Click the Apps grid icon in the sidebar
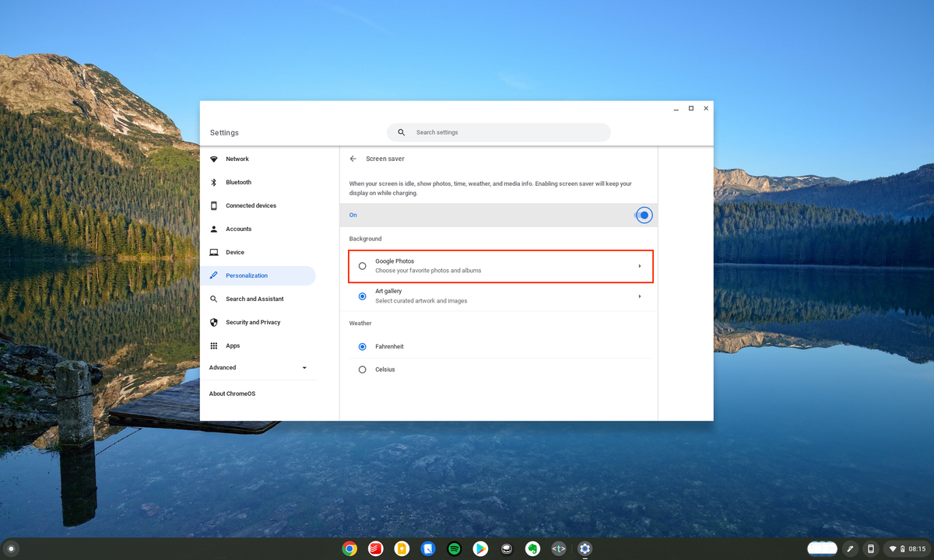 click(212, 345)
